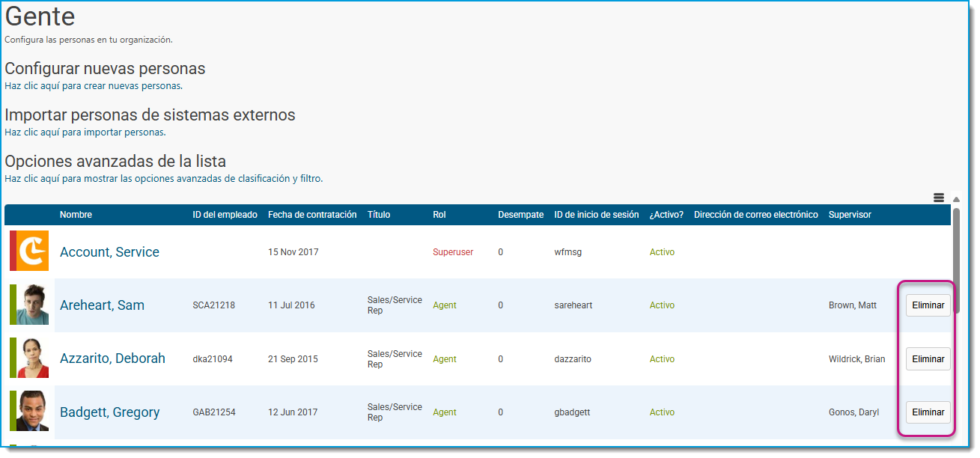Click supervisor Wildrick, Brian
This screenshot has width=980, height=458.
pos(856,359)
